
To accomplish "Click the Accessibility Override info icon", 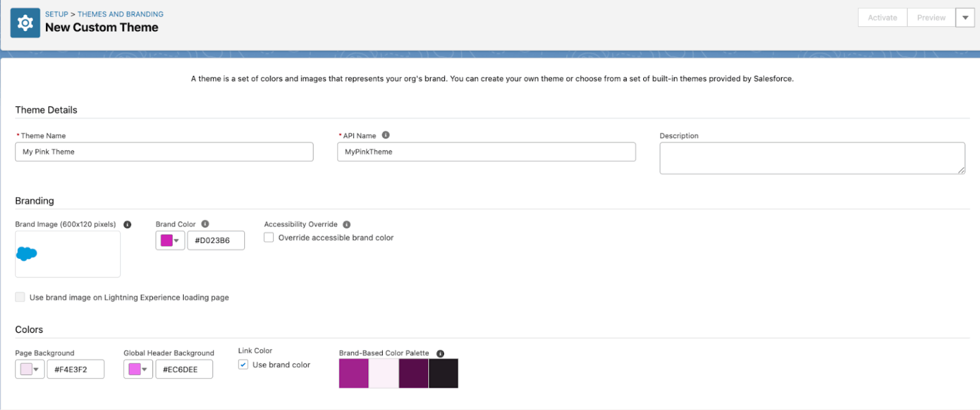I will click(x=346, y=224).
